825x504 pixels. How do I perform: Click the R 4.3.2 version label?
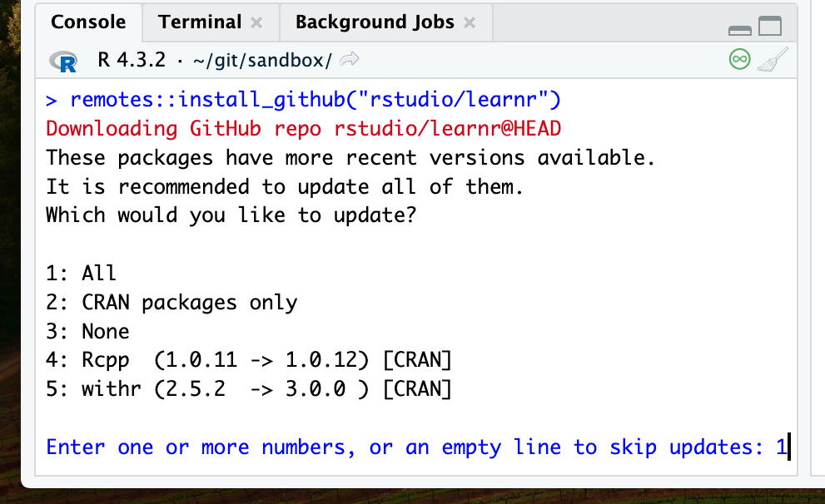pyautogui.click(x=132, y=61)
